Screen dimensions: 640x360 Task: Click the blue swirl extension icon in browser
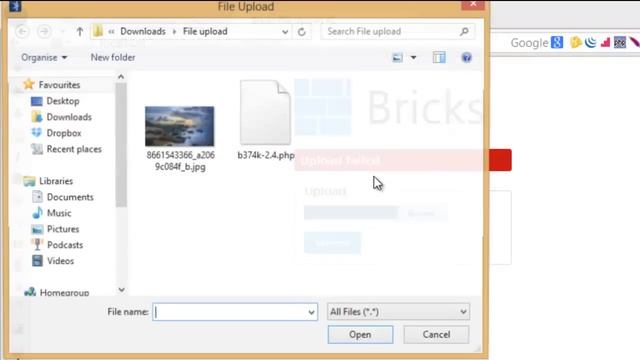click(x=590, y=42)
